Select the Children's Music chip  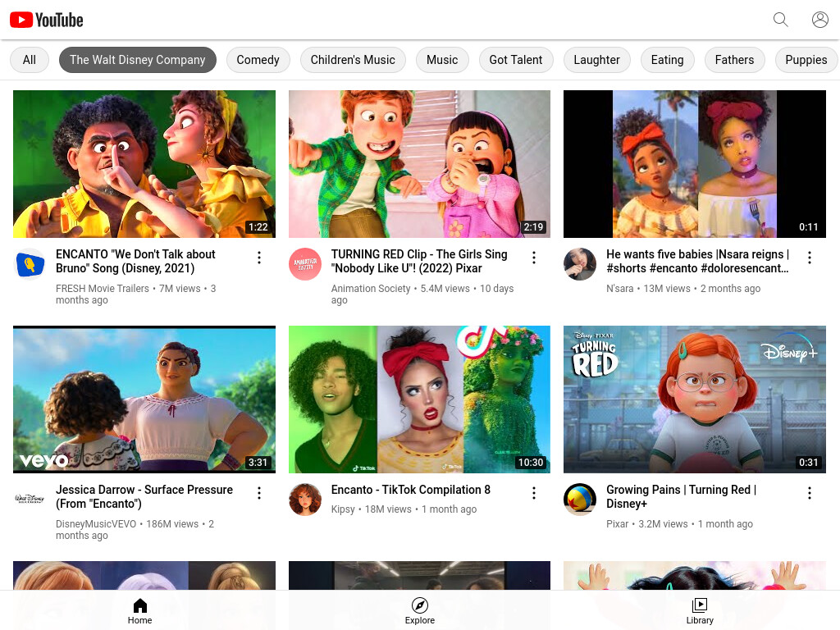(353, 60)
